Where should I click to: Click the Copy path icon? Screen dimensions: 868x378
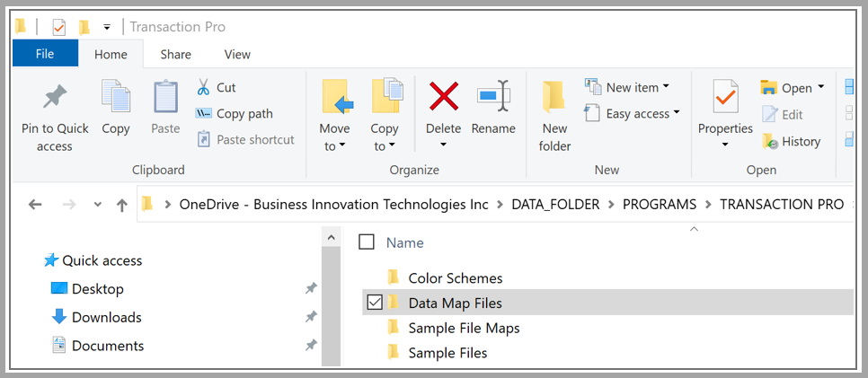point(203,113)
